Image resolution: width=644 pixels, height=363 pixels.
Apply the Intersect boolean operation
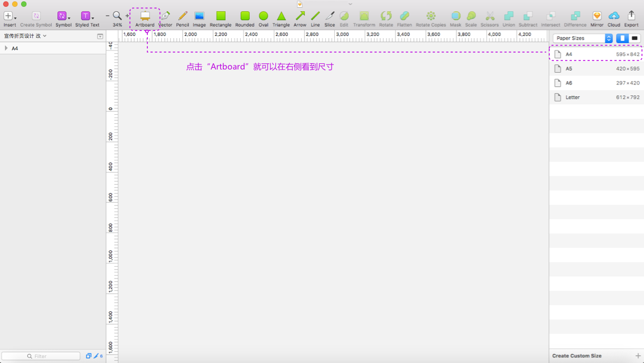(551, 18)
